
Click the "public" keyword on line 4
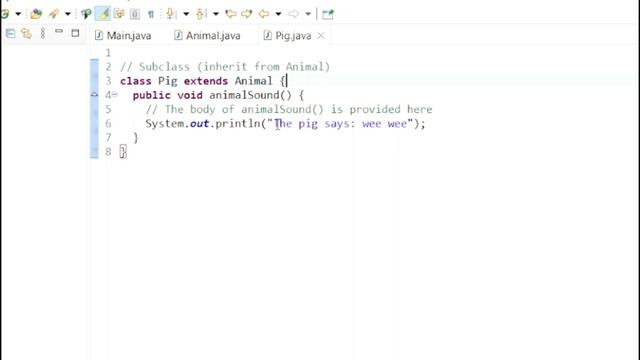(x=151, y=95)
